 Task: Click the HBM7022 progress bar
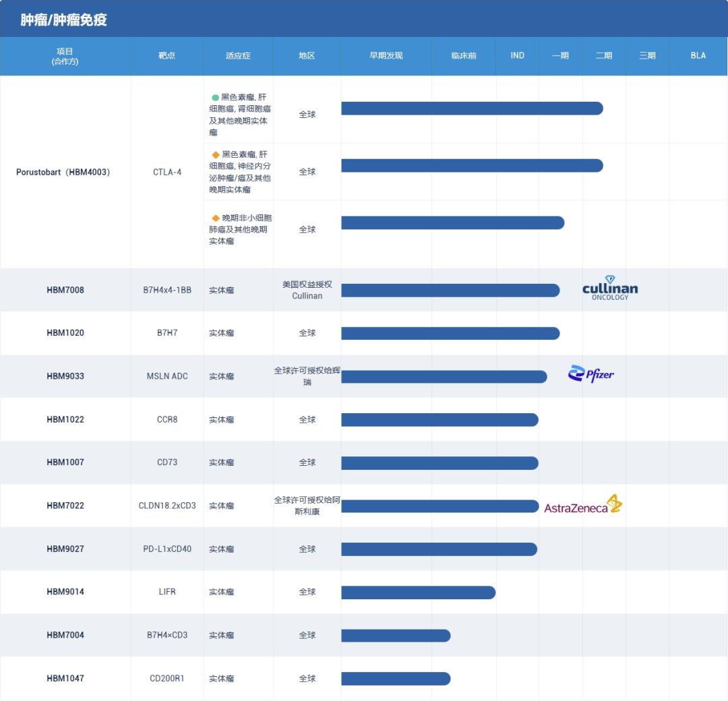click(x=439, y=506)
